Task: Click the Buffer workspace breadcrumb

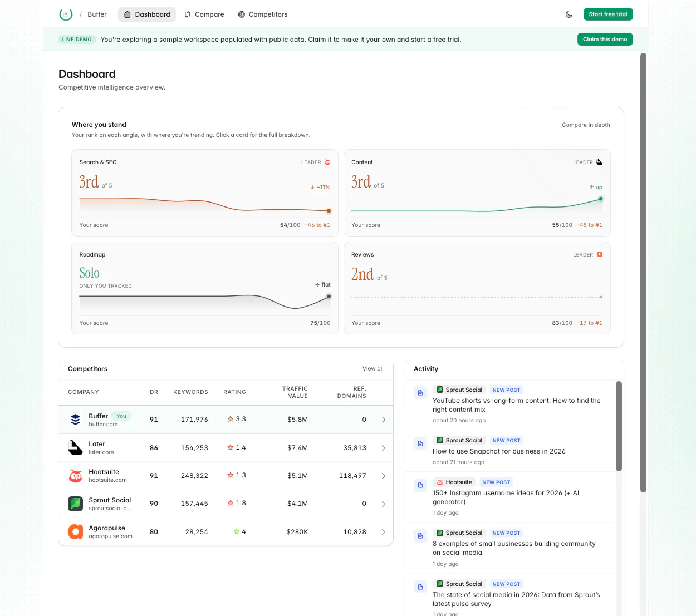Action: [x=97, y=14]
